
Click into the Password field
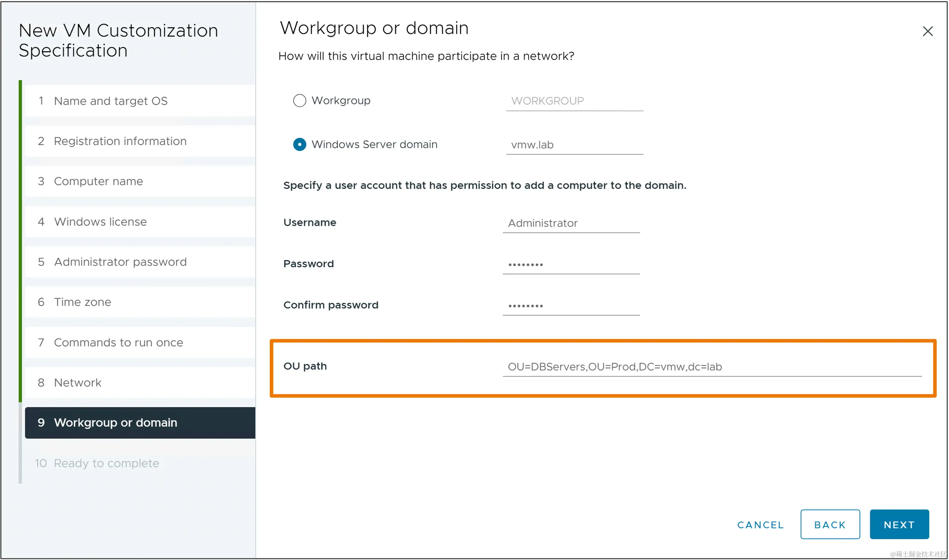(571, 265)
